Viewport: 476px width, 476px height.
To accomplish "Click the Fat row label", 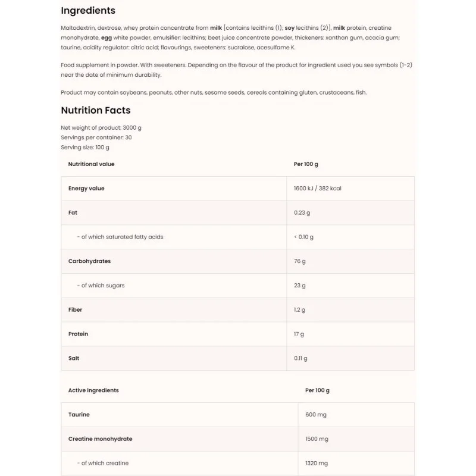I will point(73,212).
